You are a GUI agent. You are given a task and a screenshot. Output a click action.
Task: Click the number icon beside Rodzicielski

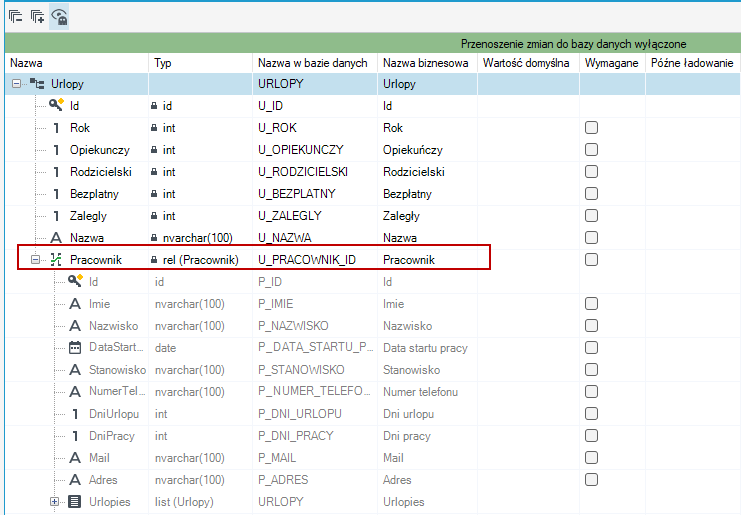click(x=56, y=172)
